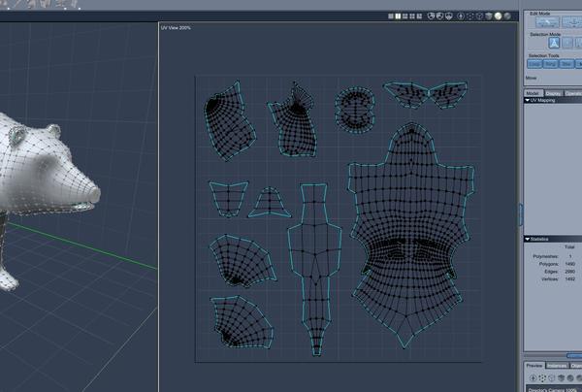Click the 'UV View 200%' label

point(176,28)
